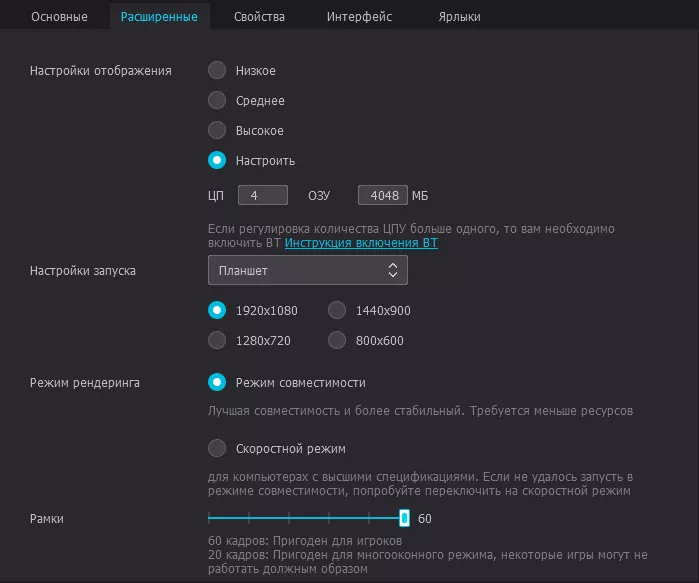This screenshot has width=699, height=583.
Task: Click the ЦП cores input field
Action: [263, 195]
